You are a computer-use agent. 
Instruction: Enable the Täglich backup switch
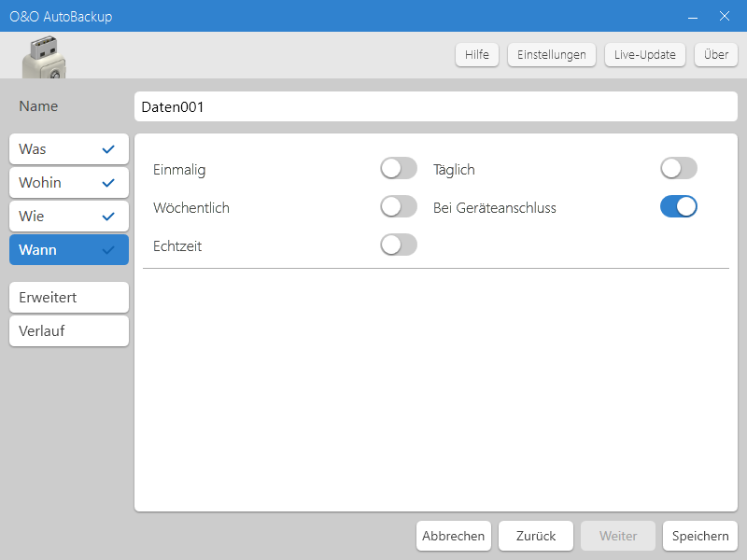679,169
